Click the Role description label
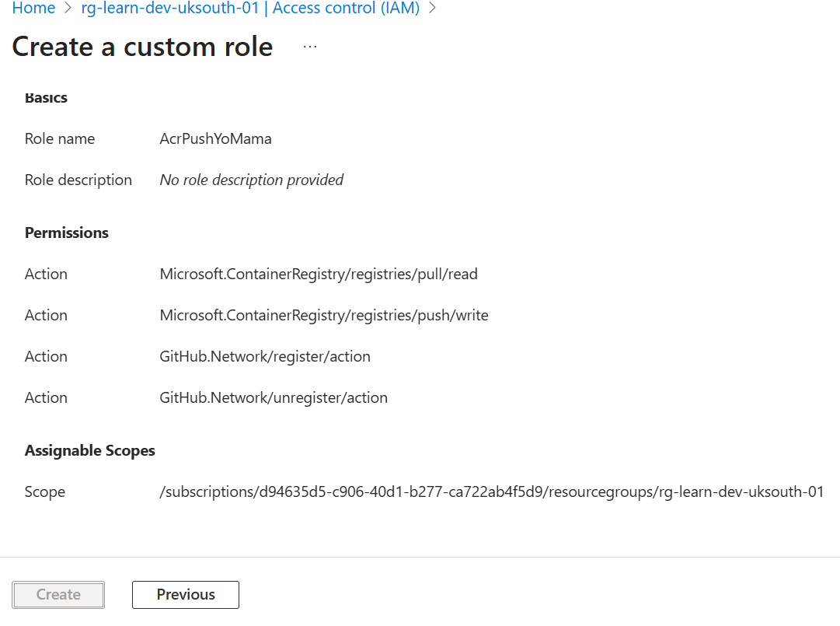This screenshot has width=840, height=626. pos(78,180)
